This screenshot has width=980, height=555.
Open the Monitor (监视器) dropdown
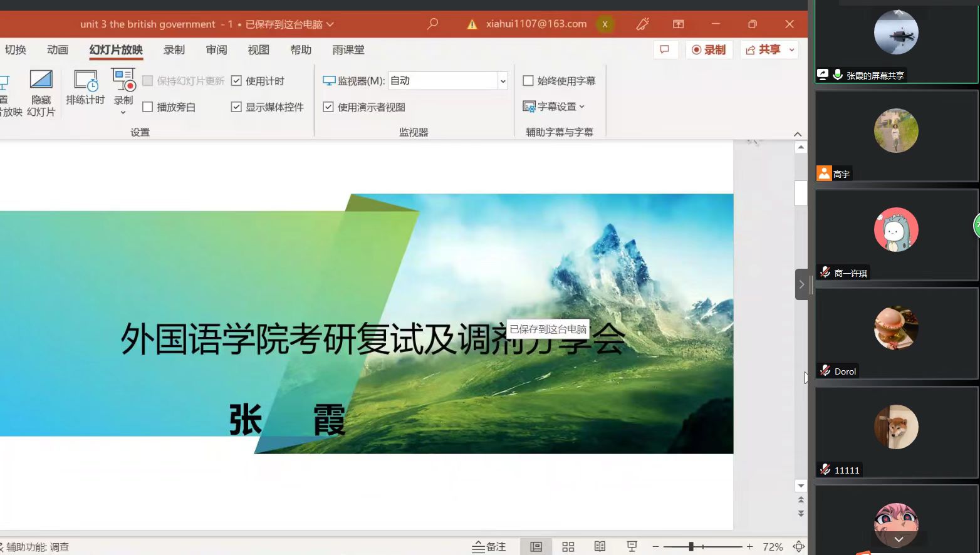point(502,81)
